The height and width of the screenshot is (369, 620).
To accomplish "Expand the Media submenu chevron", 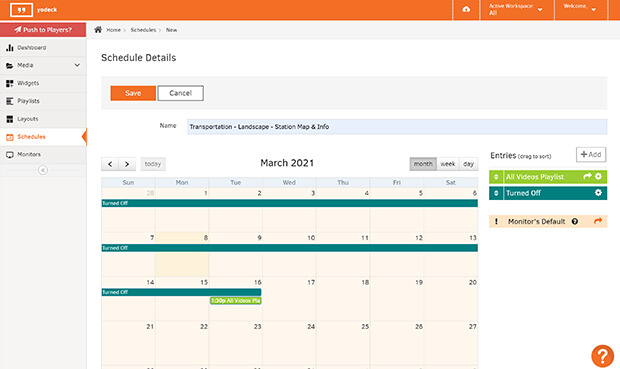I will point(77,65).
